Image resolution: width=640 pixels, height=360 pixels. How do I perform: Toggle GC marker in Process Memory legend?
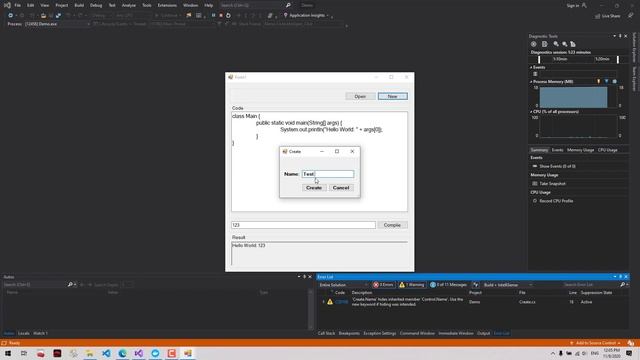tap(599, 82)
